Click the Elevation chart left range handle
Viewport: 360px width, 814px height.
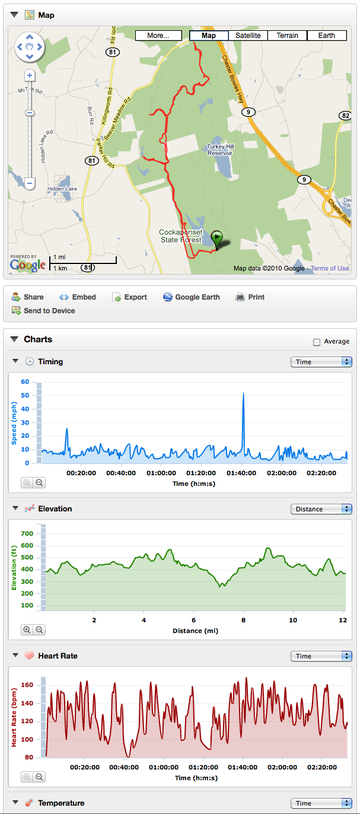tap(44, 567)
